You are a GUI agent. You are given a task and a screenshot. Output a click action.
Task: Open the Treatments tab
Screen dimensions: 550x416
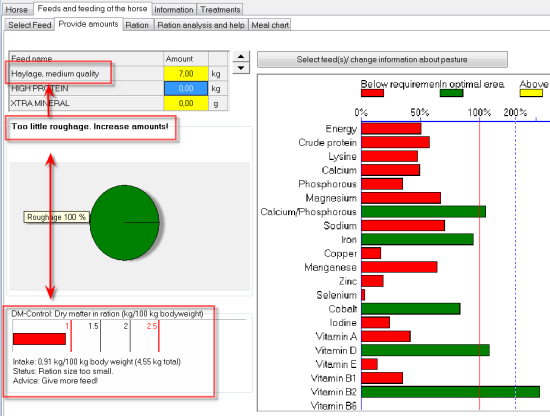pos(220,9)
